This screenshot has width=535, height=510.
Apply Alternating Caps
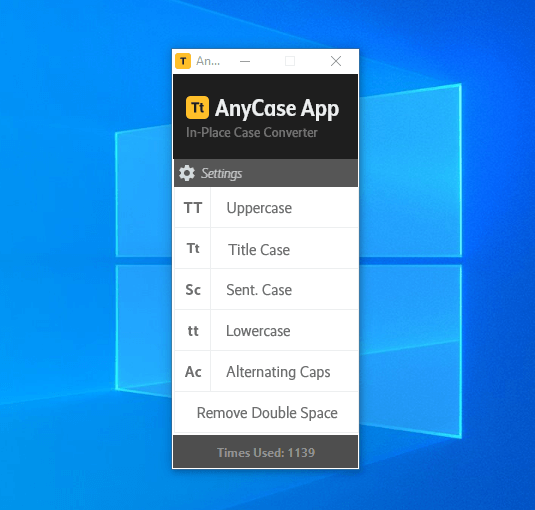tap(284, 371)
